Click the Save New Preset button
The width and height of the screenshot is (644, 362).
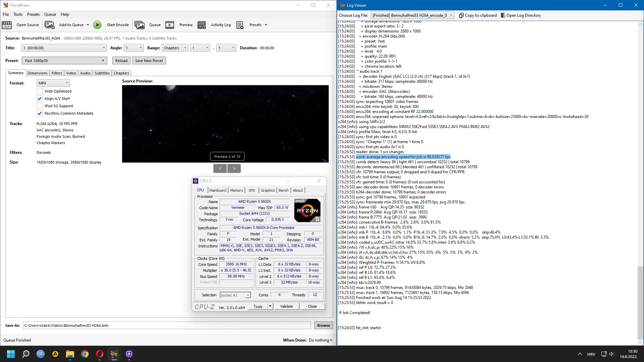coord(149,61)
